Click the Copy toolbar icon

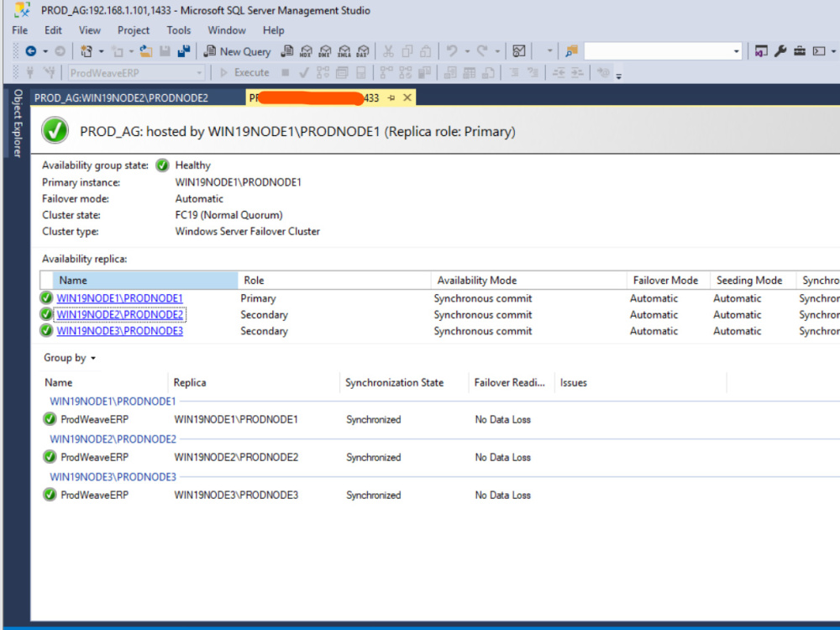click(x=407, y=51)
